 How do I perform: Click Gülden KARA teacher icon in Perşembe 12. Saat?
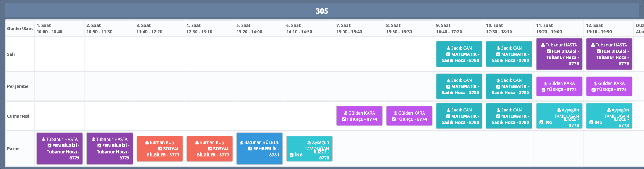pyautogui.click(x=596, y=84)
